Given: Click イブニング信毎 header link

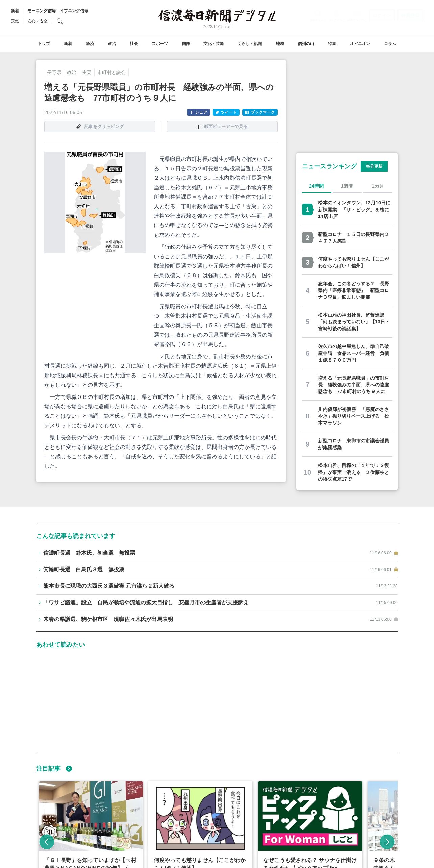Looking at the screenshot, I should [74, 11].
